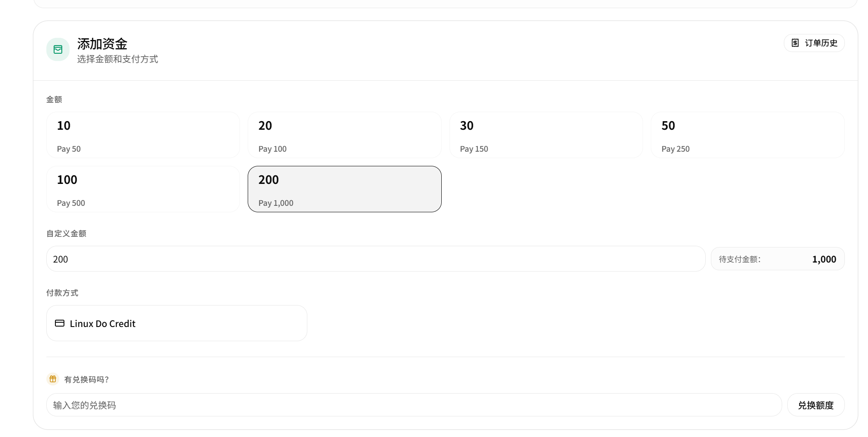Choose the 100 amount card
The height and width of the screenshot is (437, 868).
coord(143,189)
